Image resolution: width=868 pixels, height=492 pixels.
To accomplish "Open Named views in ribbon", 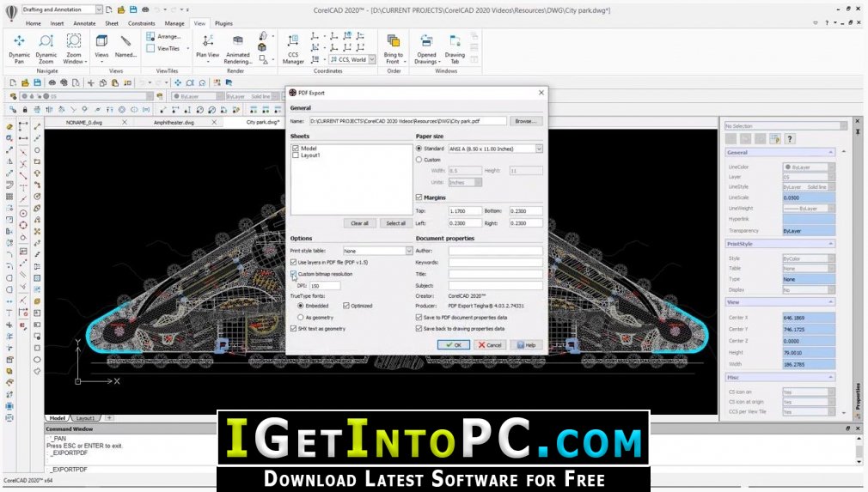I will pos(125,46).
